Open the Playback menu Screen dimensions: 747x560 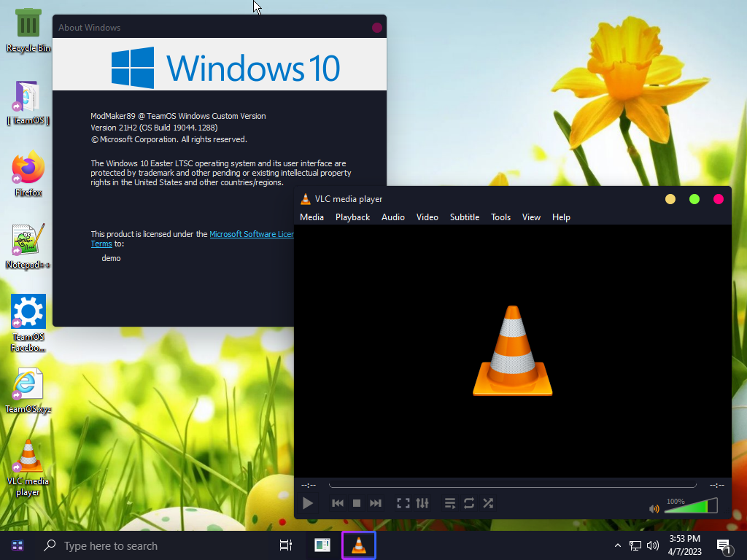pos(352,217)
